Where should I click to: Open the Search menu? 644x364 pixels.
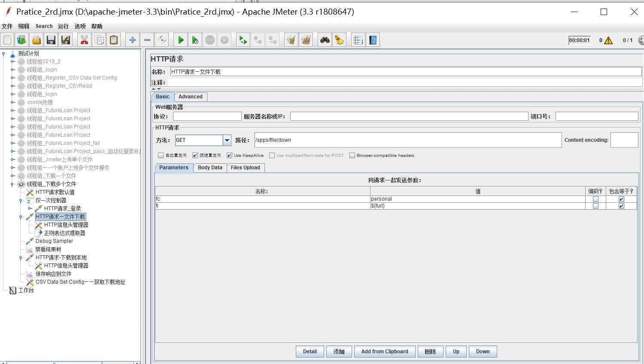pyautogui.click(x=44, y=26)
